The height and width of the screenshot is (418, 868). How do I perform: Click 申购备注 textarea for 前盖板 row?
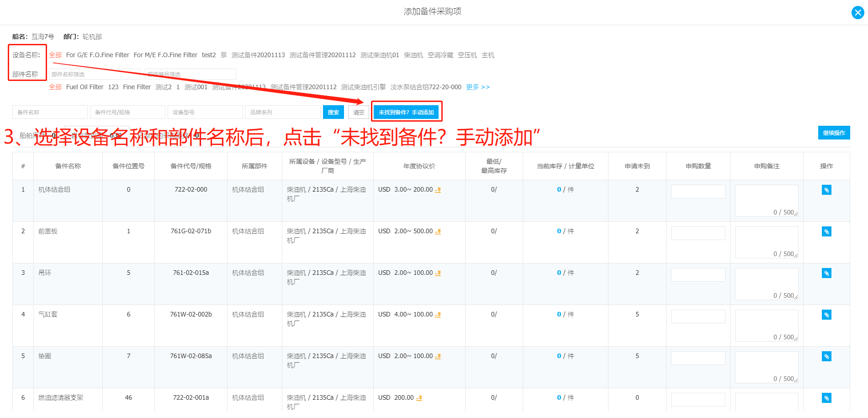point(767,242)
